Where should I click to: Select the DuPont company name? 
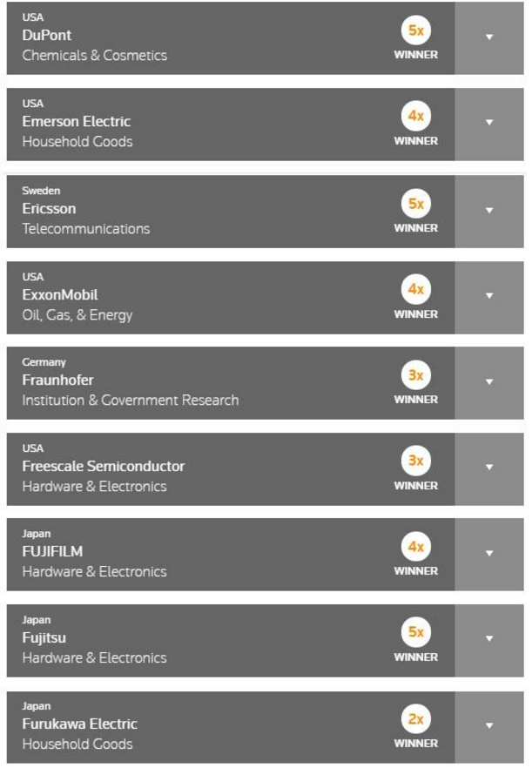[x=46, y=35]
